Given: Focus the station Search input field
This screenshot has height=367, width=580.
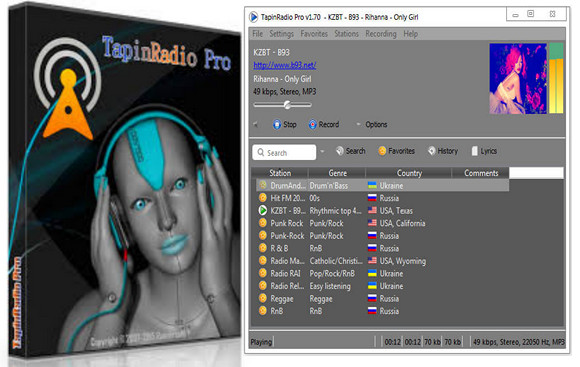Looking at the screenshot, I should pos(284,152).
